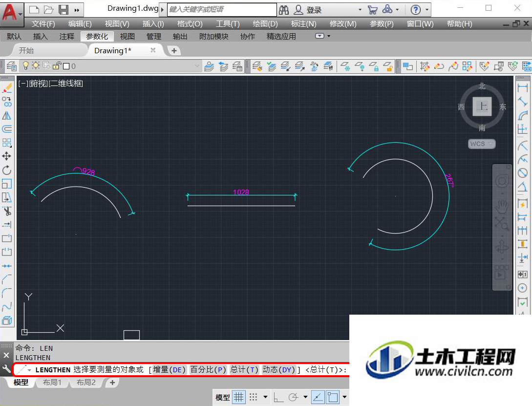Open the Autodesk App Store cart icon
Viewport: 532px width, 406px height.
(x=372, y=10)
